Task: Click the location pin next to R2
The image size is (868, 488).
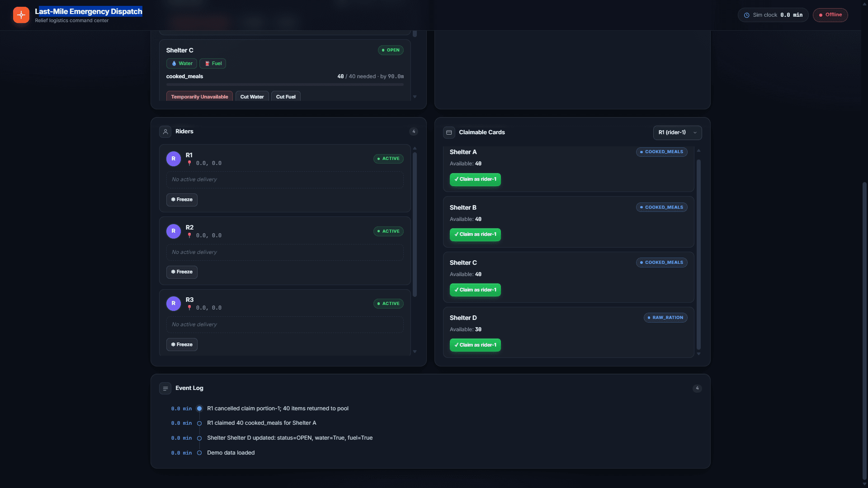Action: coord(189,235)
